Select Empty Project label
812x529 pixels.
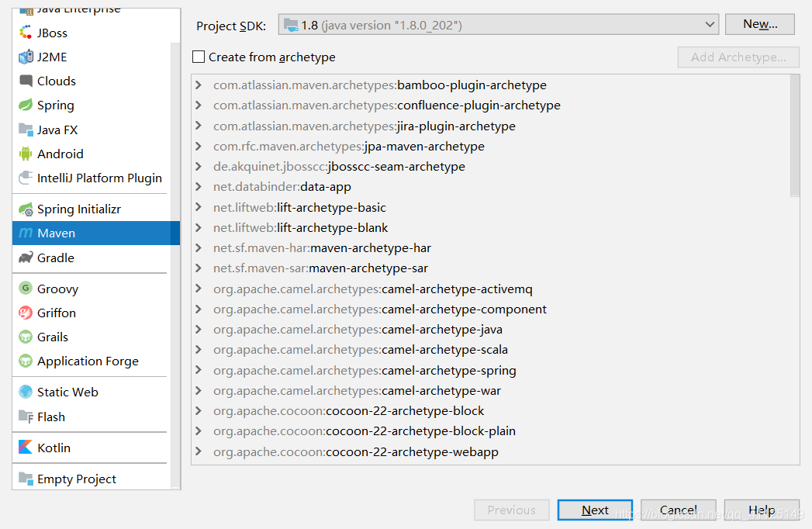pyautogui.click(x=77, y=479)
